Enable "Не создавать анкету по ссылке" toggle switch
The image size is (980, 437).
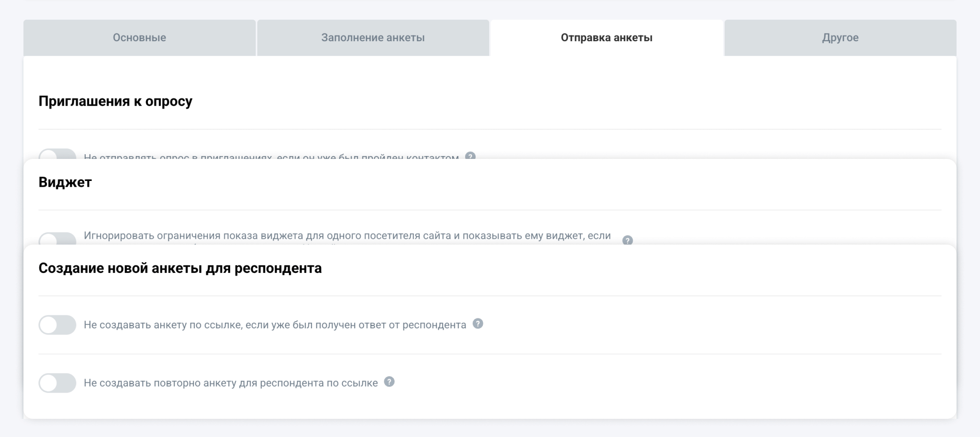(57, 325)
